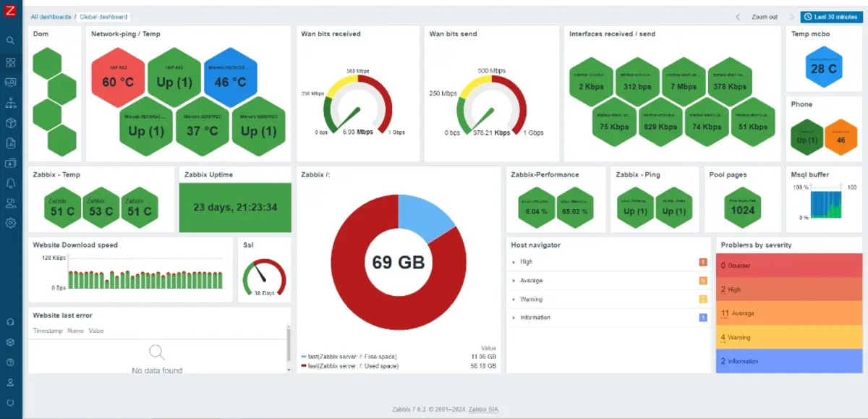Viewport: 868px width, 419px height.
Task: Click the scrollbar of Website last error widget
Action: pyautogui.click(x=289, y=349)
